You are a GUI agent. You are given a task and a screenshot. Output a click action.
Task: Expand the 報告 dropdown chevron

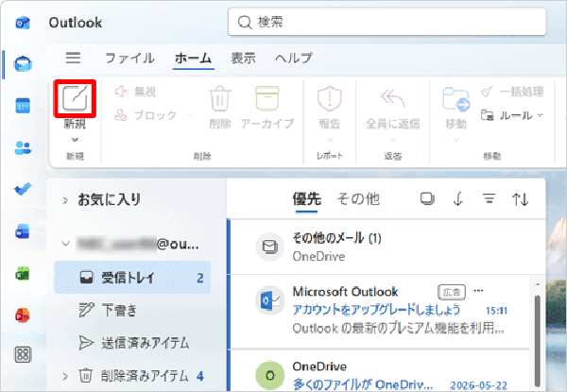330,140
